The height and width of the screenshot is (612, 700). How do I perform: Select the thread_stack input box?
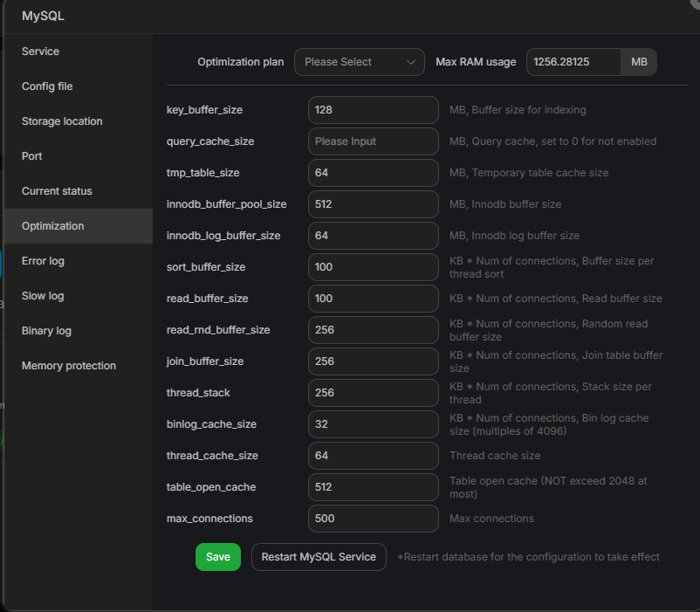click(x=373, y=393)
